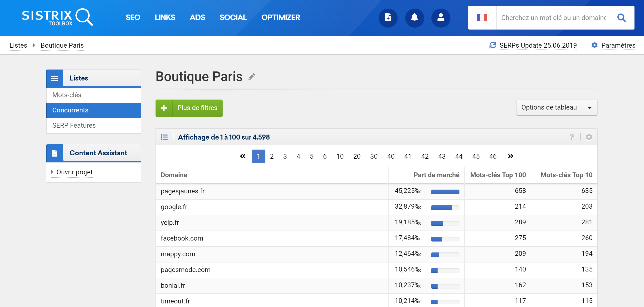Click pagesjaunes.fr market share bar
The width and height of the screenshot is (644, 307).
click(445, 192)
